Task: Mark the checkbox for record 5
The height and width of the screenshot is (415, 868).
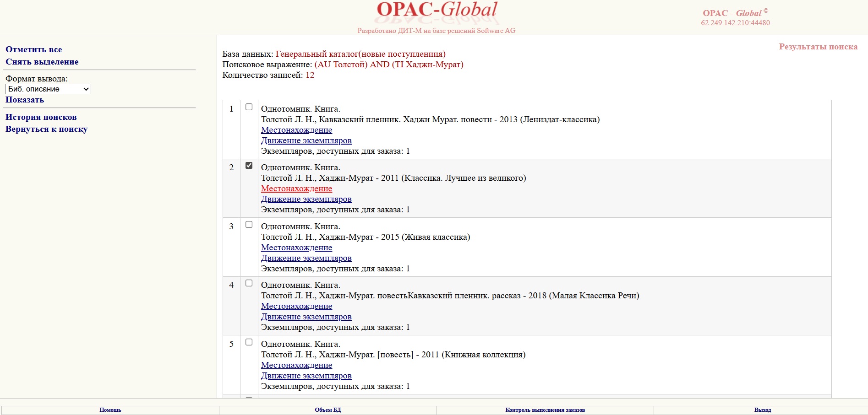Action: (249, 342)
